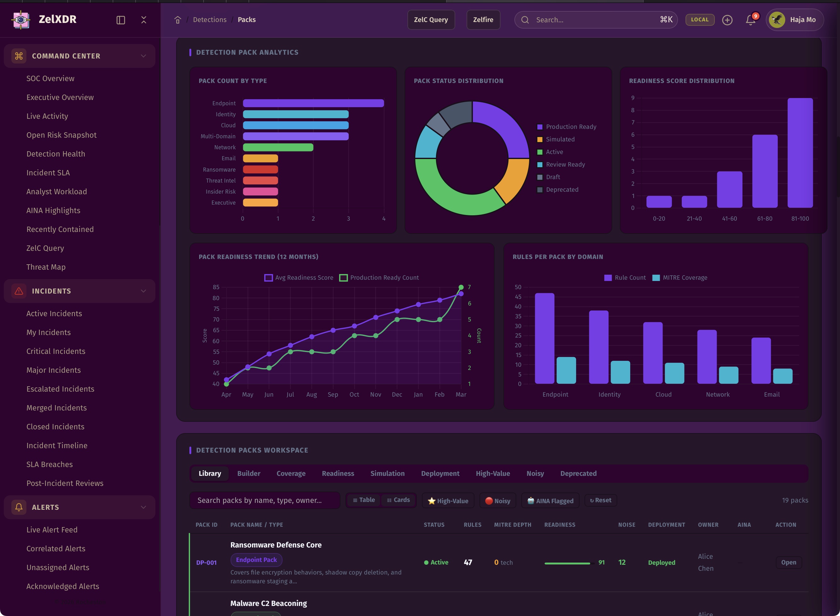
Task: Toggle Avg Readiness Score legend swatch
Action: (x=268, y=278)
